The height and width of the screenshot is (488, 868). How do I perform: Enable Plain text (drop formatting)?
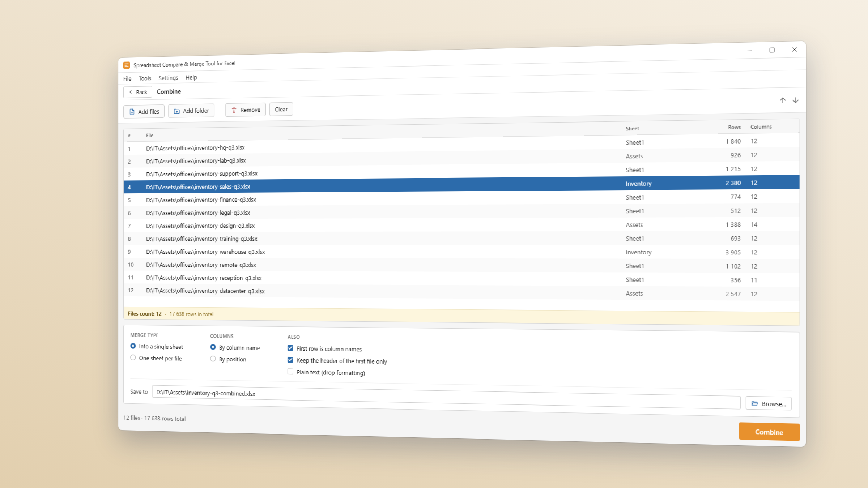(x=326, y=372)
